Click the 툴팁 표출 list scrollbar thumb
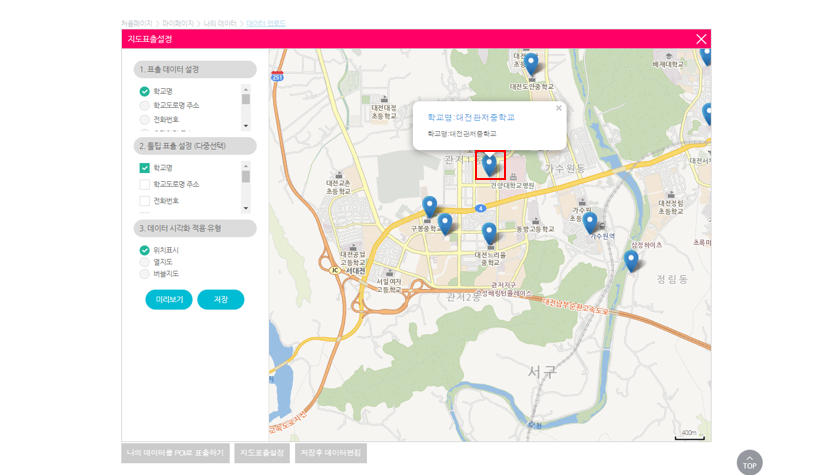This screenshot has height=475, width=834. (246, 177)
